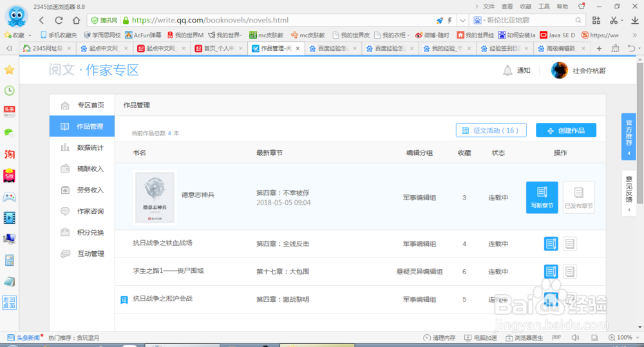Open the 头条 news sidebar icon
Image resolution: width=644 pixels, height=347 pixels.
tap(10, 111)
